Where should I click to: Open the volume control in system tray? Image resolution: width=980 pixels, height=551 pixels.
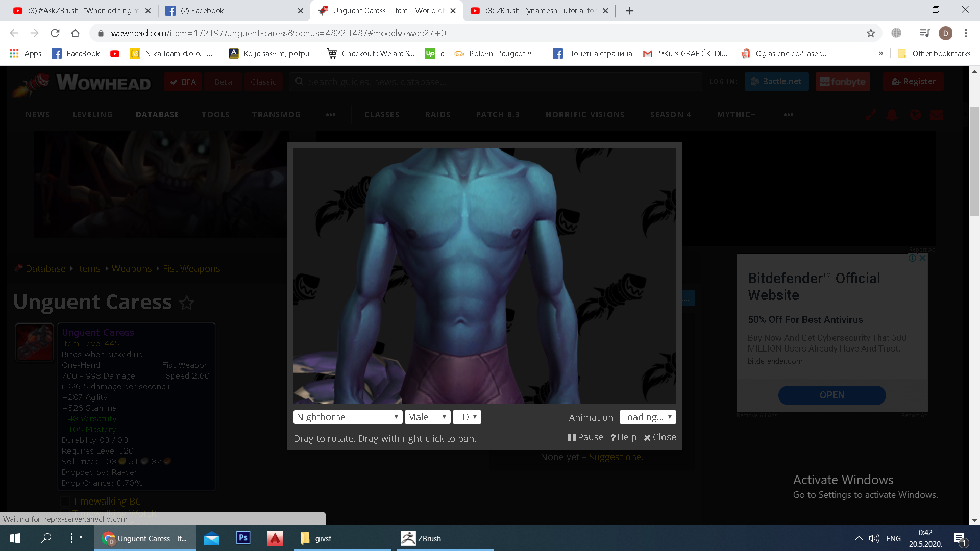point(874,538)
